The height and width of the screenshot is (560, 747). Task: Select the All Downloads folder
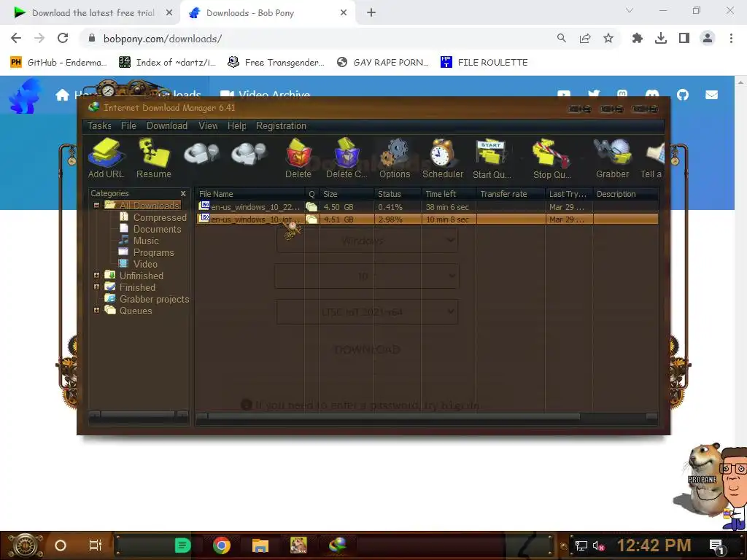pos(142,205)
